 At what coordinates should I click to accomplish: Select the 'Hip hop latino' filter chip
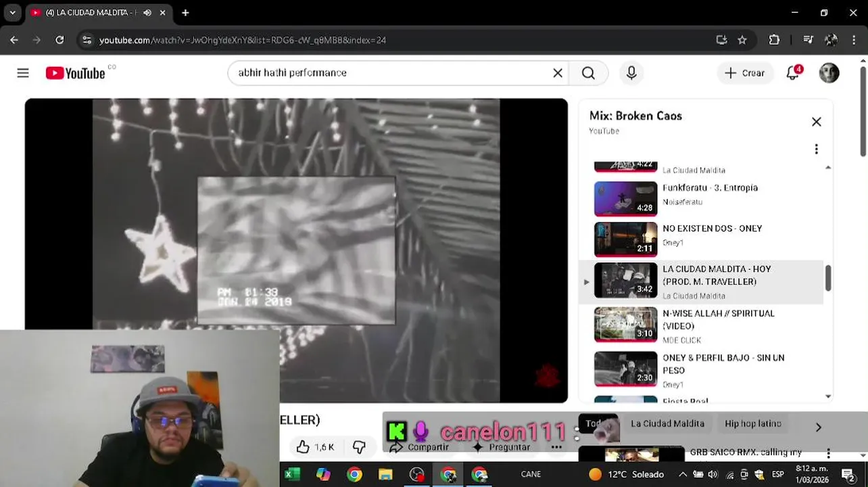click(x=753, y=423)
